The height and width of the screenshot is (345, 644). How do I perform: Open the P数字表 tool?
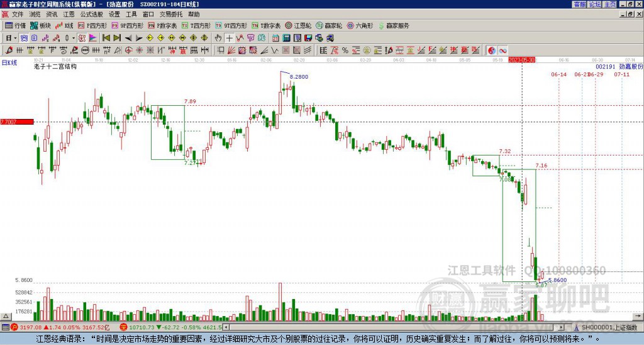point(162,25)
